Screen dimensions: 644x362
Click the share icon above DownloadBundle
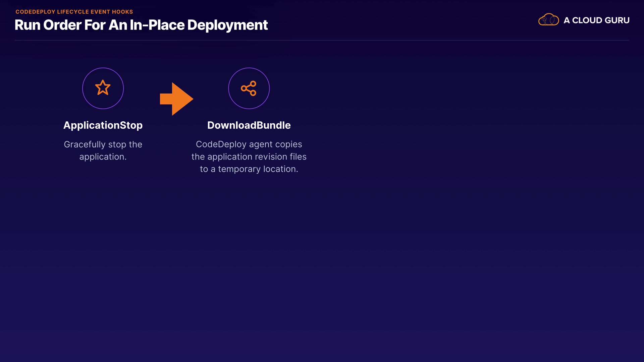tap(249, 88)
